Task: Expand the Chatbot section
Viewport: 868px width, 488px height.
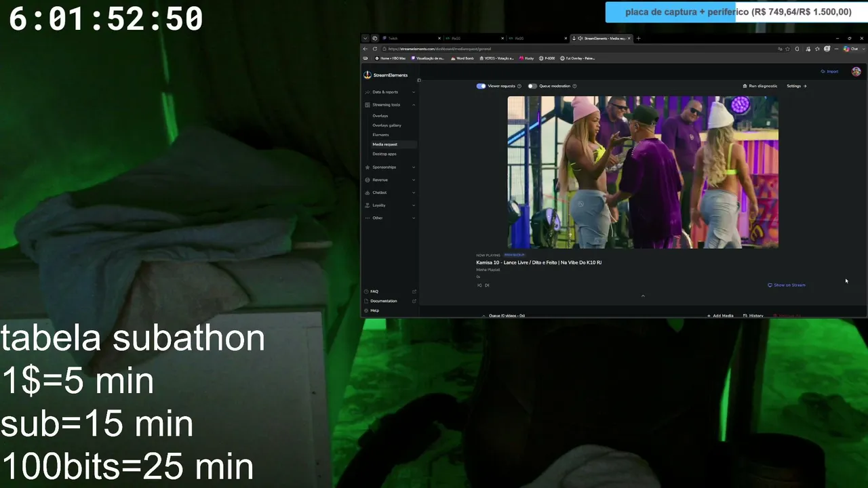Action: (414, 192)
